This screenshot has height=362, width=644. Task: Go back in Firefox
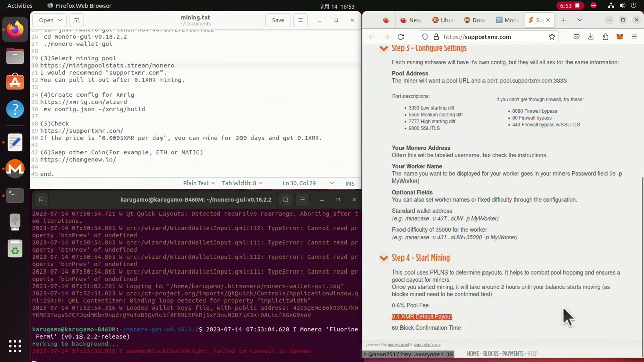click(x=372, y=37)
